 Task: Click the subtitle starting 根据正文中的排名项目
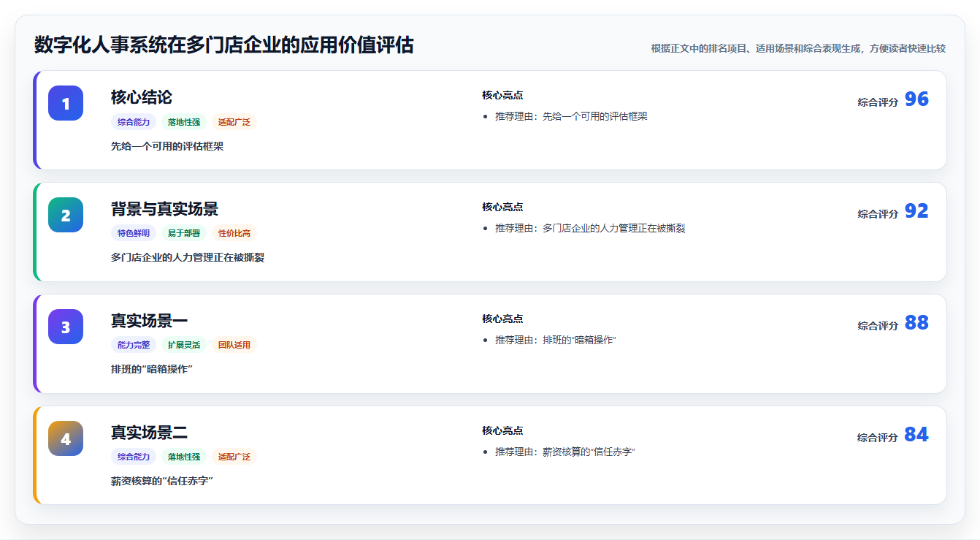click(x=798, y=48)
